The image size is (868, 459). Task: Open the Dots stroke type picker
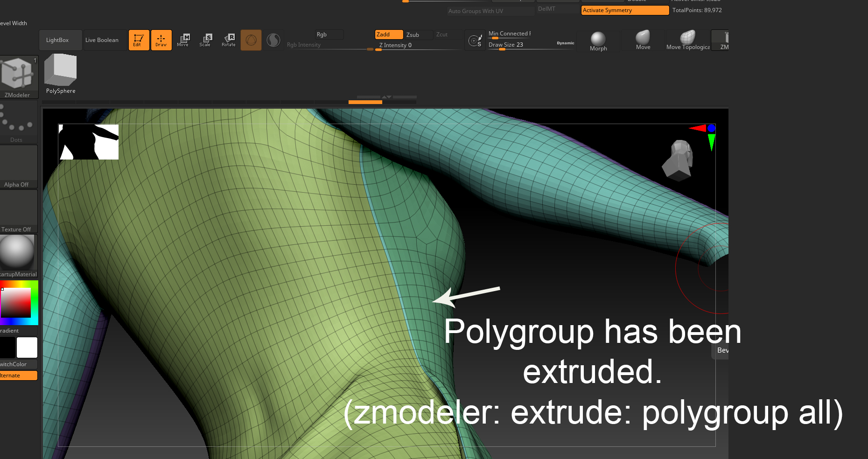pyautogui.click(x=18, y=121)
